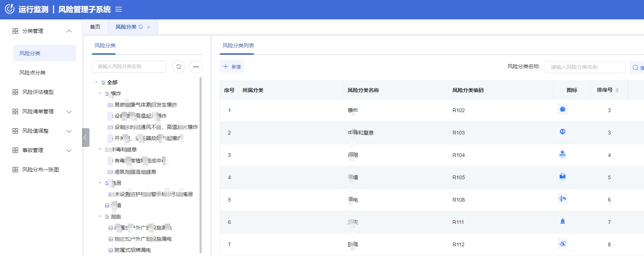Click the hamburger menu icon in header
Image resolution: width=644 pixels, height=256 pixels.
point(119,9)
